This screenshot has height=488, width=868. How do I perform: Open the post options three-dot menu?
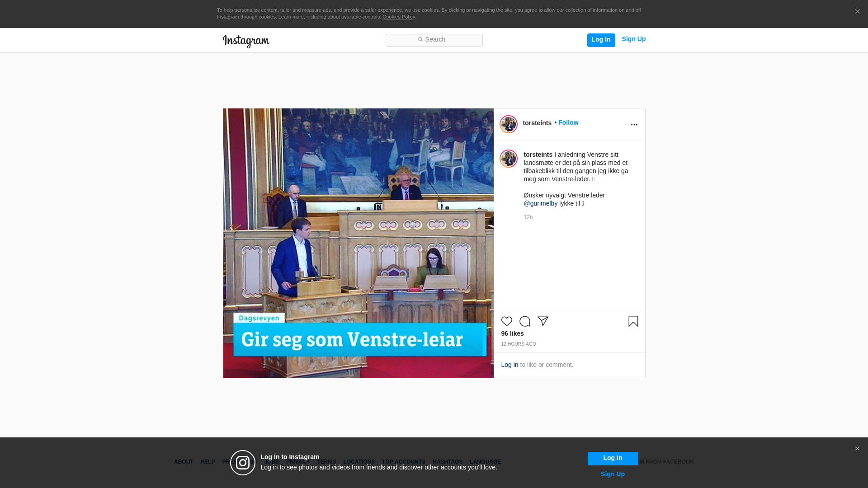(x=634, y=125)
